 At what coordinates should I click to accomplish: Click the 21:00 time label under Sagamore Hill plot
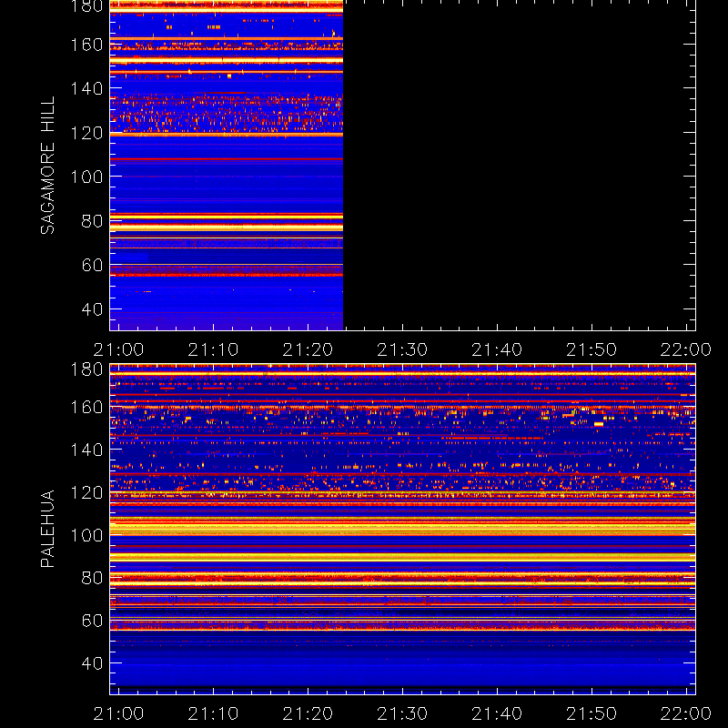tap(118, 349)
